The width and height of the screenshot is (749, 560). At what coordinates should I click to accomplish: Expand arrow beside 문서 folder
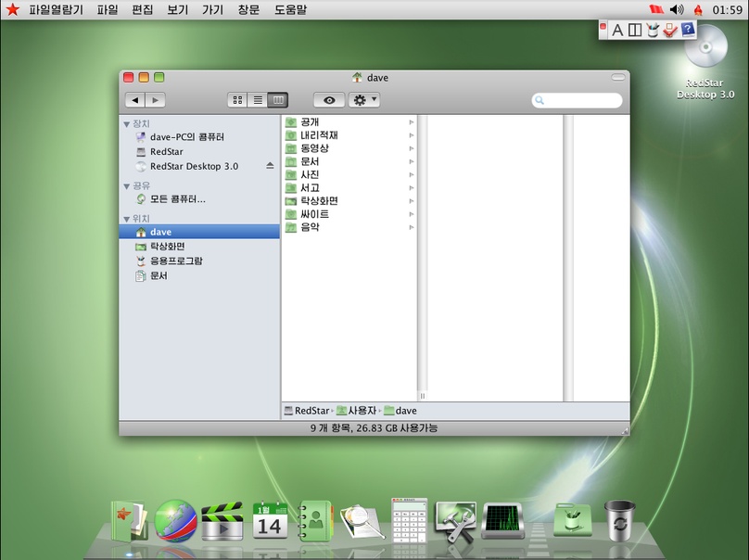[x=412, y=161]
